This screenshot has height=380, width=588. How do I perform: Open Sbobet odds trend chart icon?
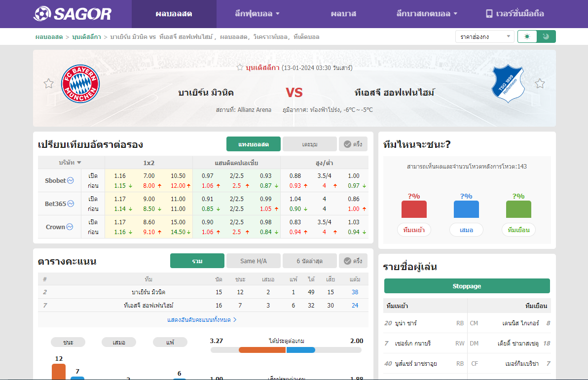(70, 180)
